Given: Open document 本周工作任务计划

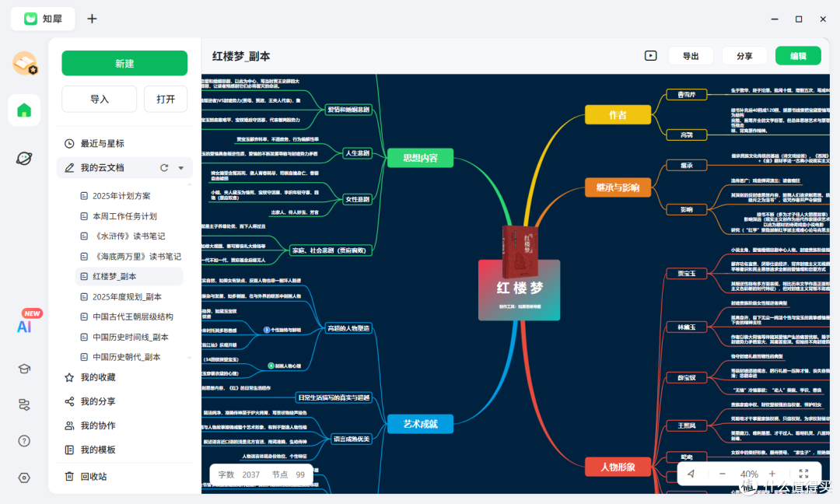Looking at the screenshot, I should (129, 216).
